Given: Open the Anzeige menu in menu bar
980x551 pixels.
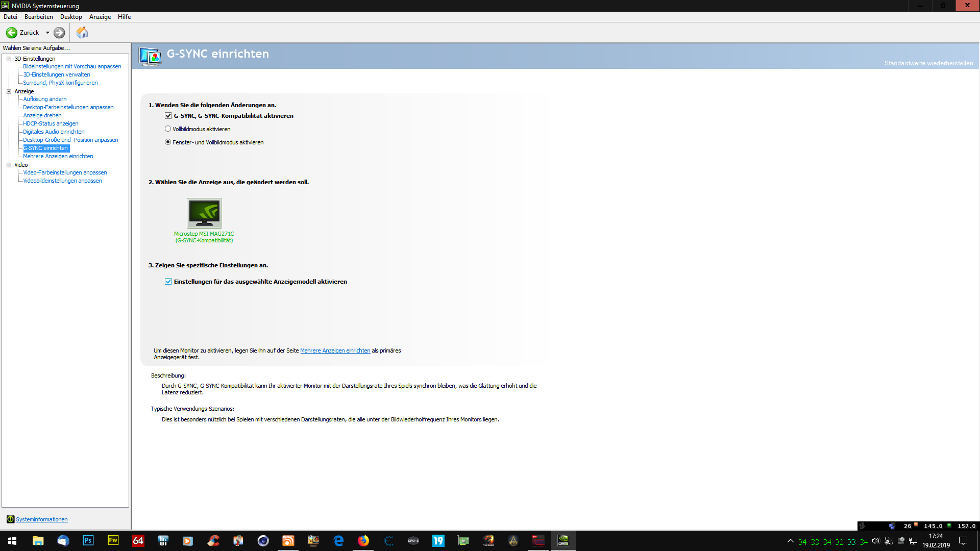Looking at the screenshot, I should 100,17.
